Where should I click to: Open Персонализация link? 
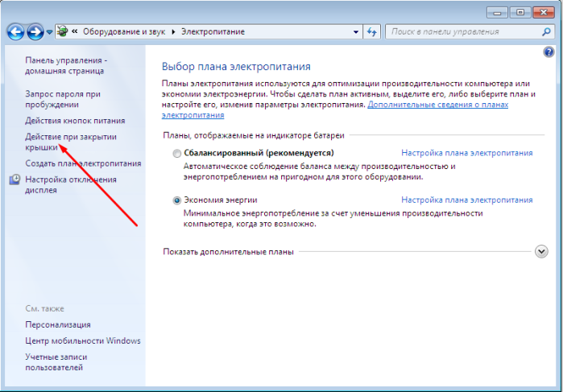click(x=58, y=324)
